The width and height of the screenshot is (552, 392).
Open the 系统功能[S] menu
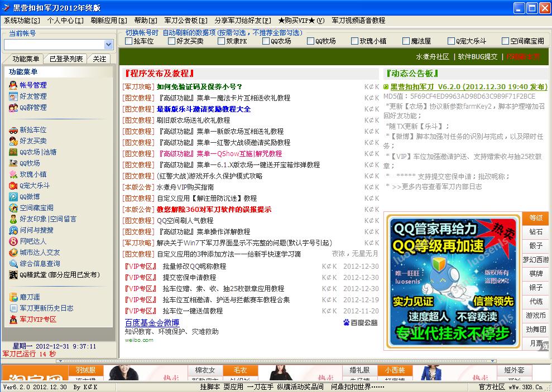click(x=22, y=21)
